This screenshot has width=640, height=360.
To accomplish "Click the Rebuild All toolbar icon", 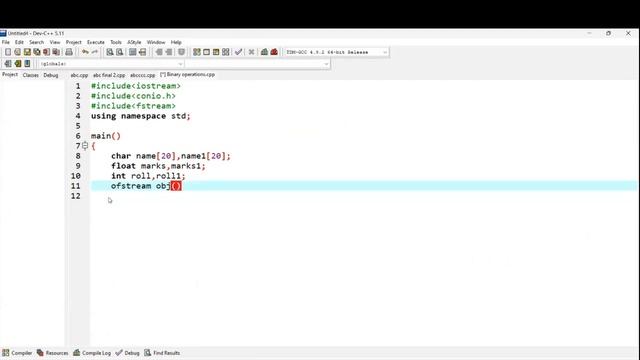I will (226, 52).
